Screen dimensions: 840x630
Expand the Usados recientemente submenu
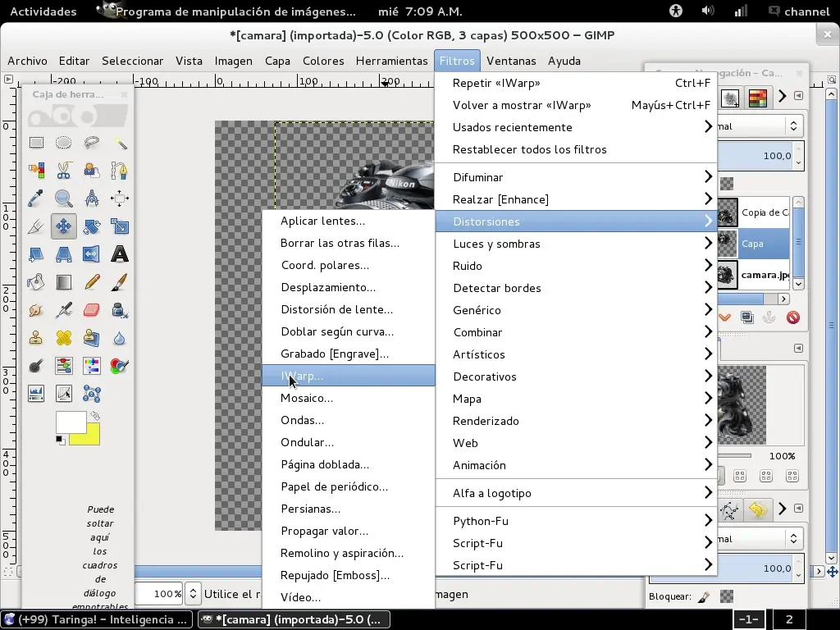pyautogui.click(x=577, y=127)
